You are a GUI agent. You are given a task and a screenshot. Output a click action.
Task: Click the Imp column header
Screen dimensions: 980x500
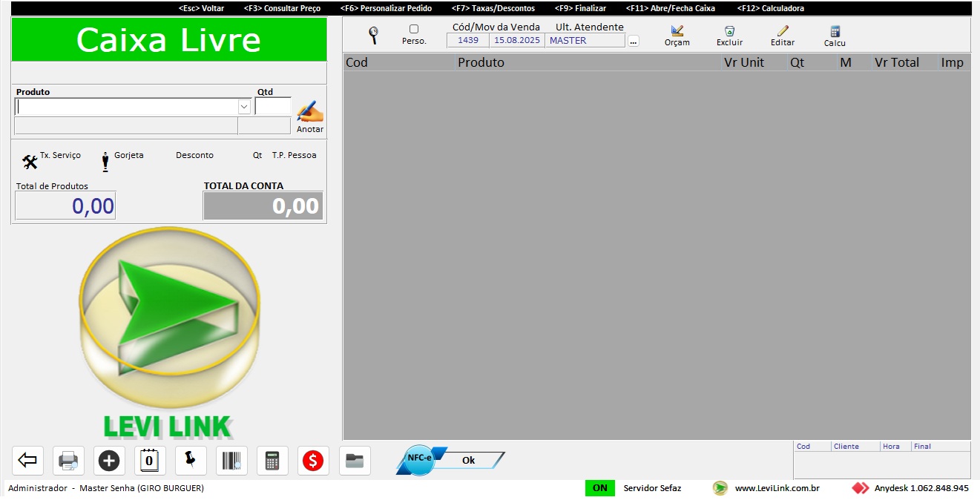point(954,62)
